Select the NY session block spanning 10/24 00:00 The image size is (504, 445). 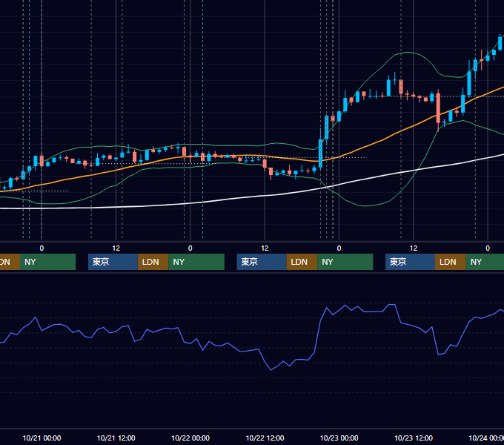click(485, 262)
